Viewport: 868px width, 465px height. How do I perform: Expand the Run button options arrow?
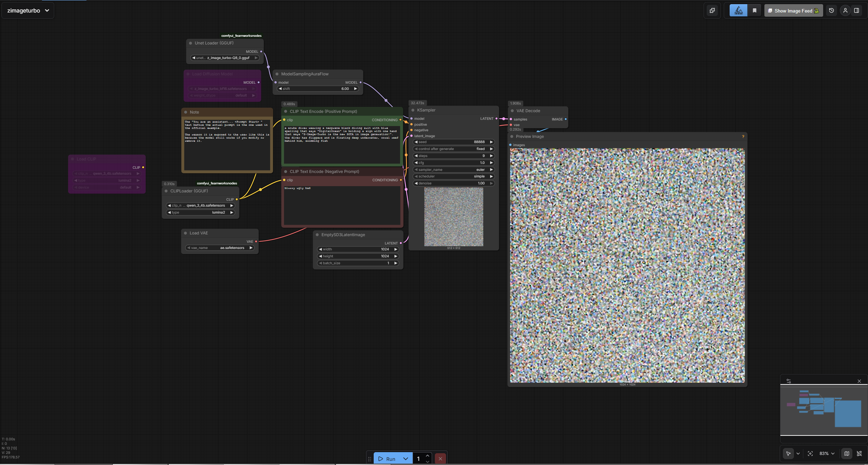pos(405,459)
